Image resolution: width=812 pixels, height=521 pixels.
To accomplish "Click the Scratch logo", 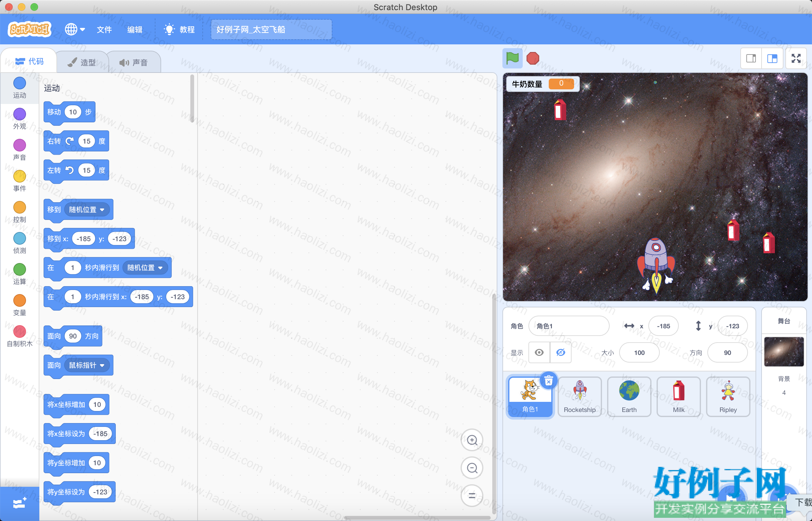I will pyautogui.click(x=29, y=29).
